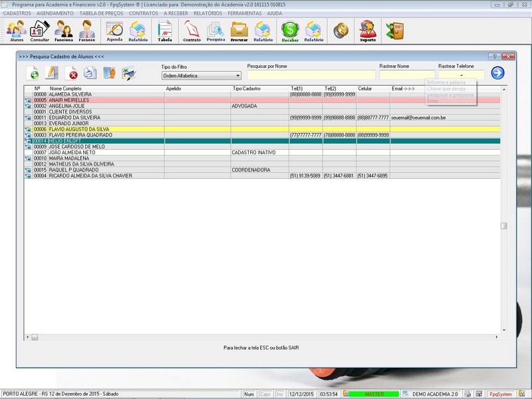This screenshot has height=399, width=532.
Task: Click the pencil edit record icon
Action: coord(52,72)
